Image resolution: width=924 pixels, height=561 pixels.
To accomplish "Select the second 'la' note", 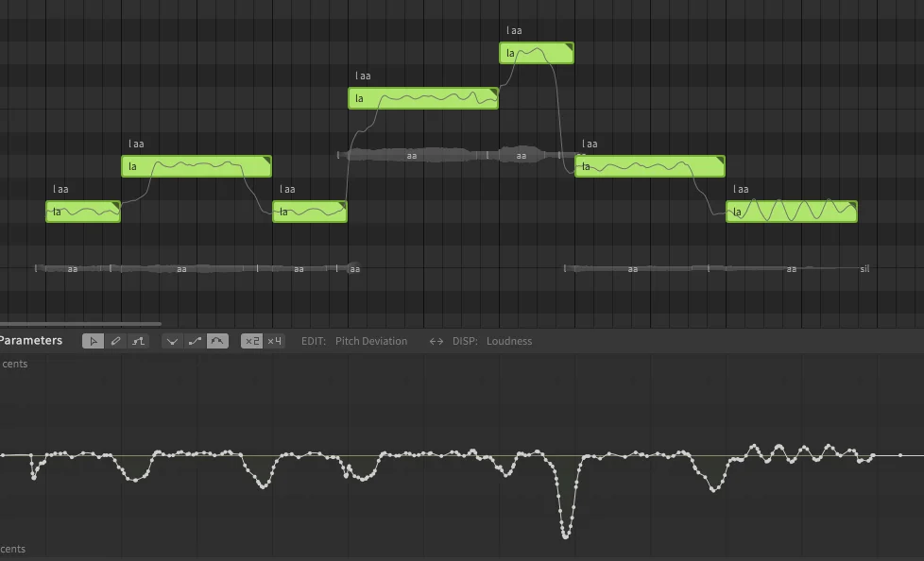I will 197,166.
